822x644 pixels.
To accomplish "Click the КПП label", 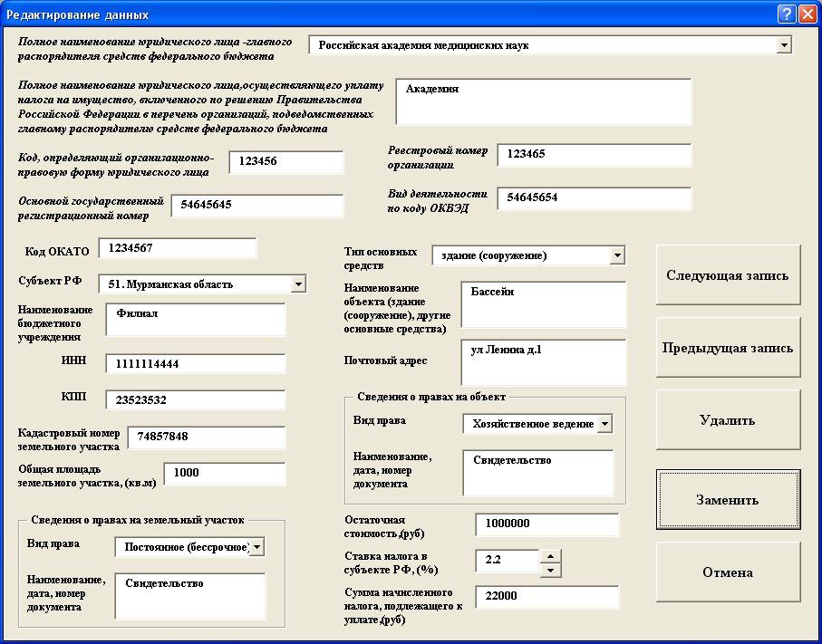I will click(74, 397).
